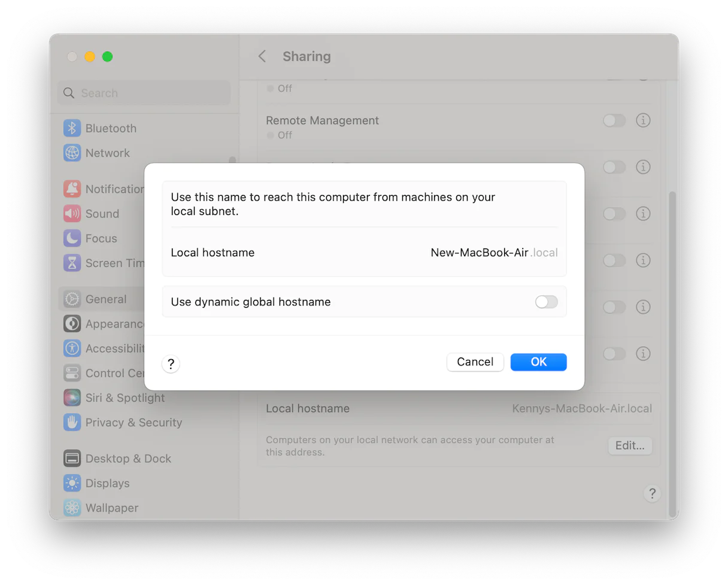Select the Network globe icon

pyautogui.click(x=72, y=153)
